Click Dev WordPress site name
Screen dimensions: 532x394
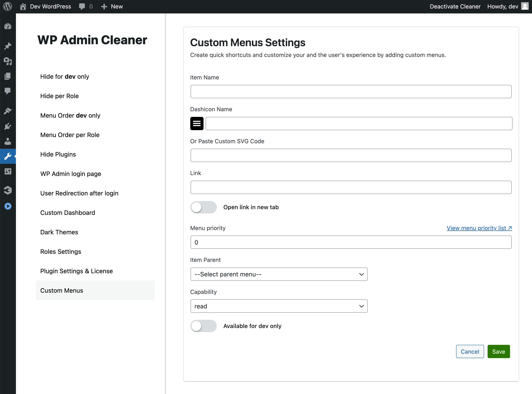tap(51, 6)
